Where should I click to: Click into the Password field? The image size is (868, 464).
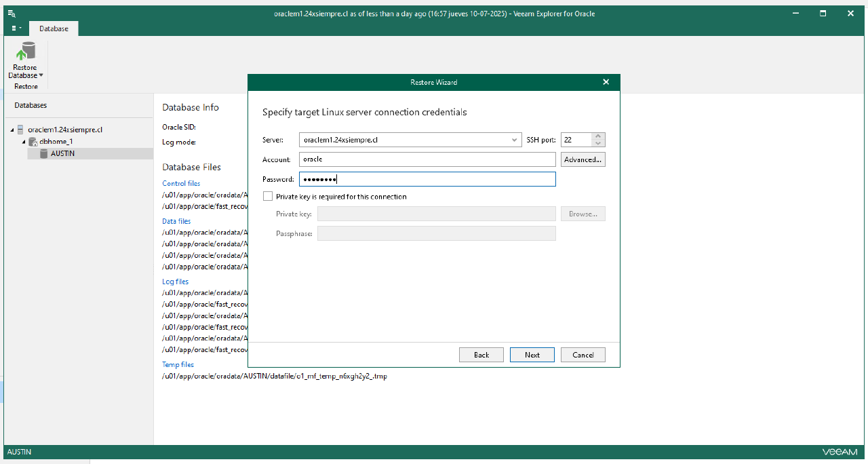(x=427, y=179)
